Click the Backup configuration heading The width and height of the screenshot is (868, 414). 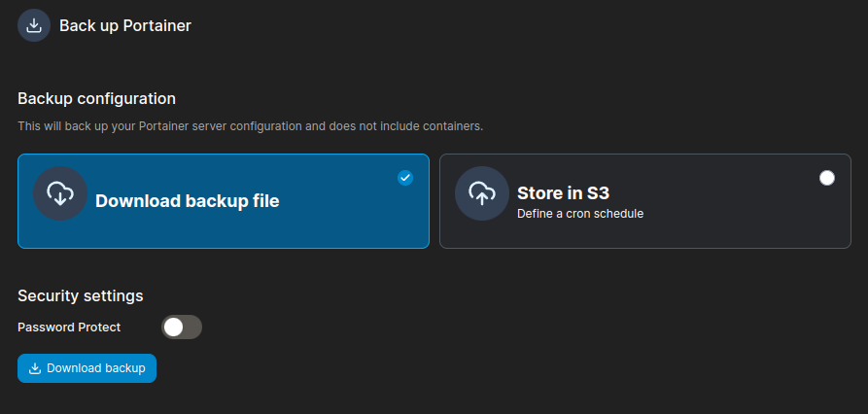coord(96,98)
